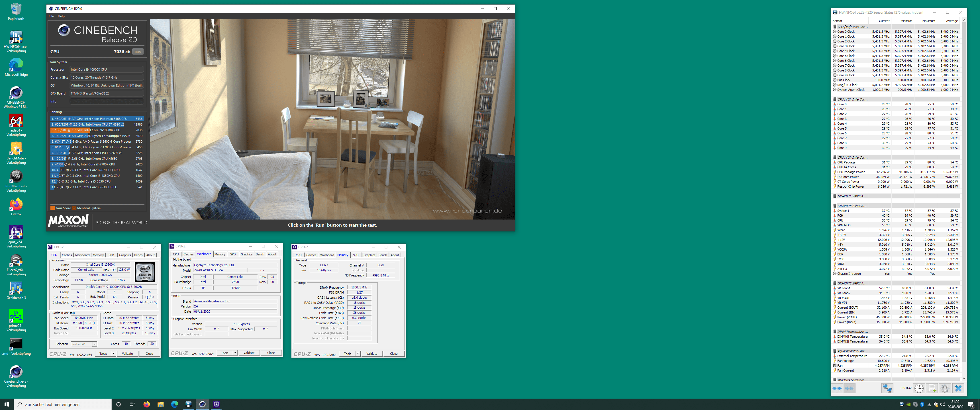Close HWiNFO sensors with blue X icon
The image size is (980, 410).
point(958,388)
